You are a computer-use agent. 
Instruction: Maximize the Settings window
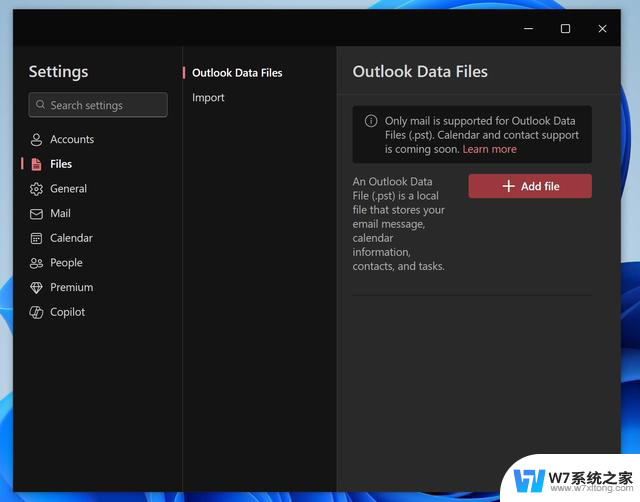point(565,29)
